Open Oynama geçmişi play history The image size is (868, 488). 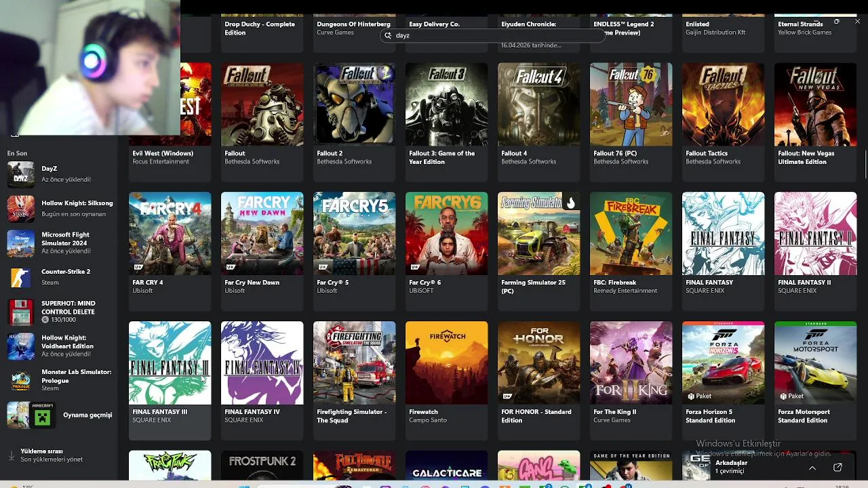point(60,415)
